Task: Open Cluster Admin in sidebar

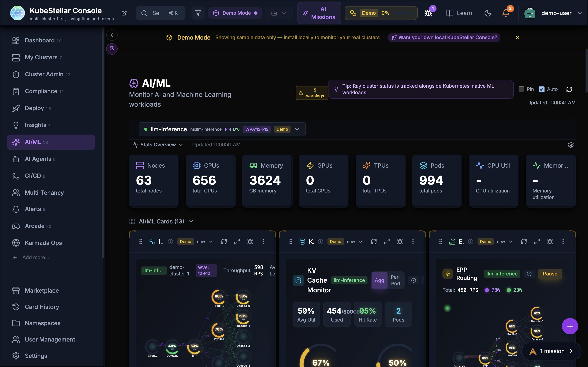Action: point(44,74)
